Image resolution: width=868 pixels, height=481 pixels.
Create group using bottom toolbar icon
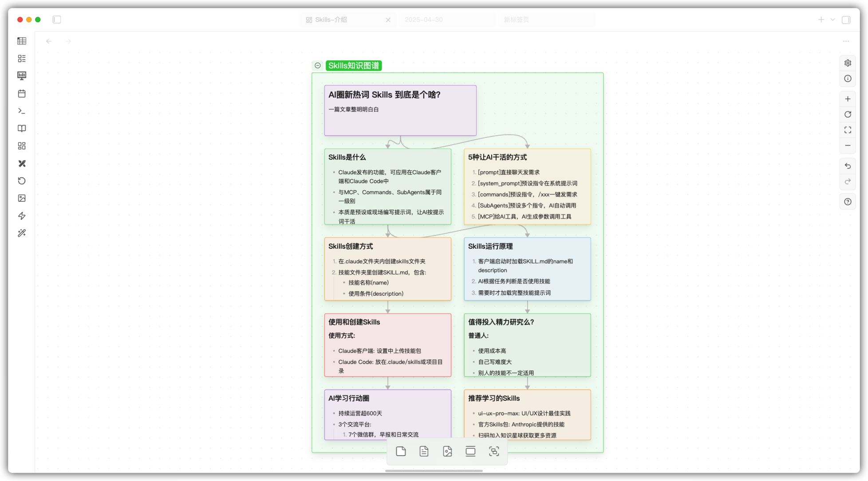tap(493, 451)
